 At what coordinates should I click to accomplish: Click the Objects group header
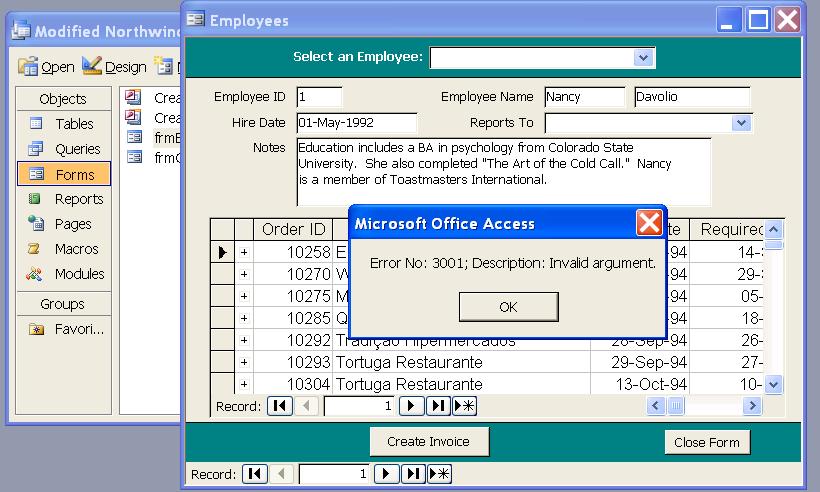[x=64, y=99]
